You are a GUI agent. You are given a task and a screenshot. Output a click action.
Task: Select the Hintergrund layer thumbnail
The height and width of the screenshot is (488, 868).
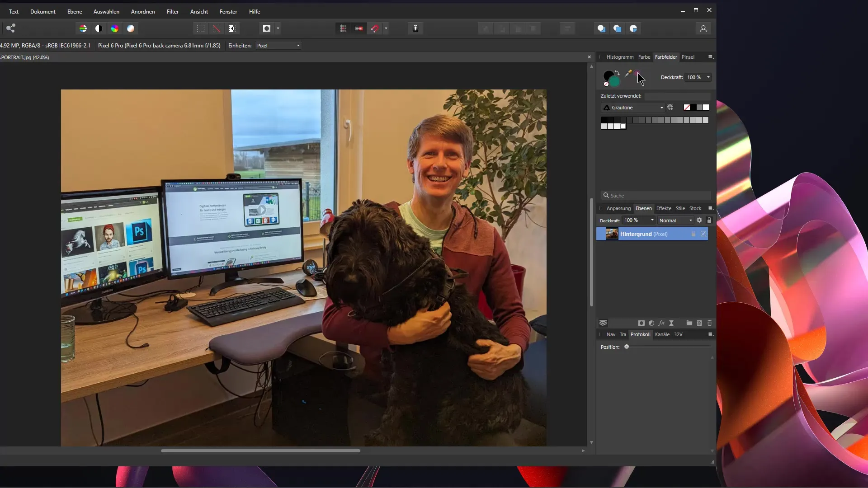point(612,234)
